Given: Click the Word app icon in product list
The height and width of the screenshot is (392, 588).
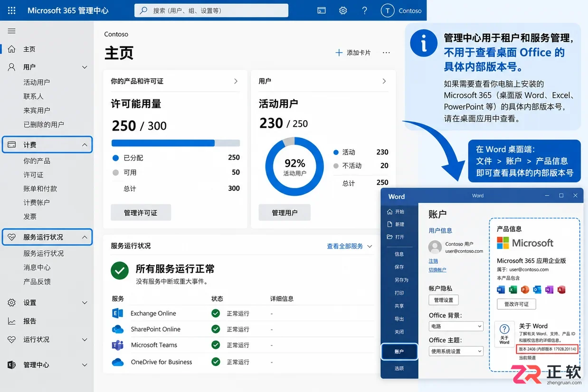Looking at the screenshot, I should (501, 289).
